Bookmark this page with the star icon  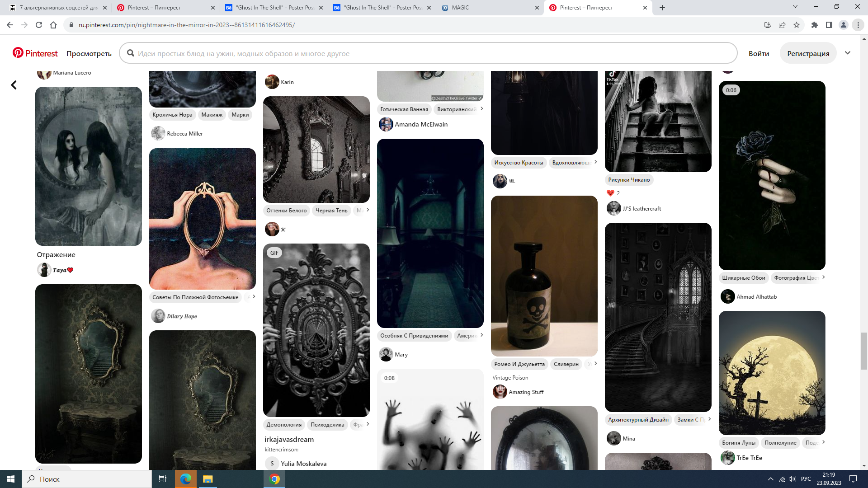click(797, 25)
